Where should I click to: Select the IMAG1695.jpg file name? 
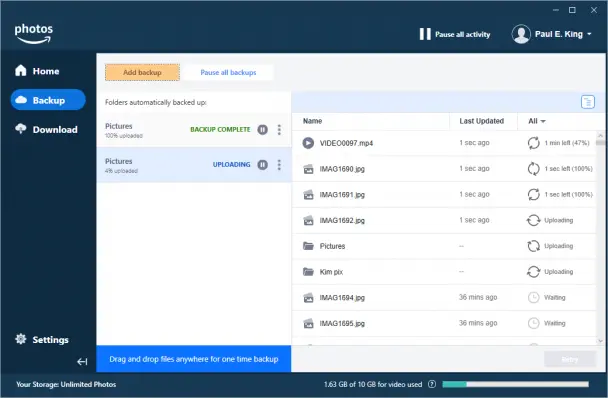pyautogui.click(x=342, y=323)
